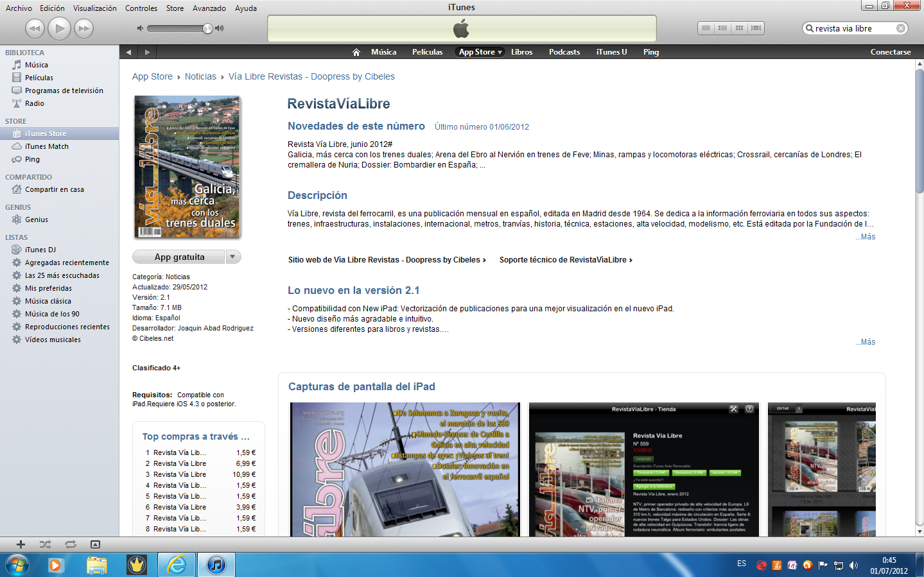The height and width of the screenshot is (577, 924).
Task: Switch to list view icon
Action: pyautogui.click(x=706, y=28)
